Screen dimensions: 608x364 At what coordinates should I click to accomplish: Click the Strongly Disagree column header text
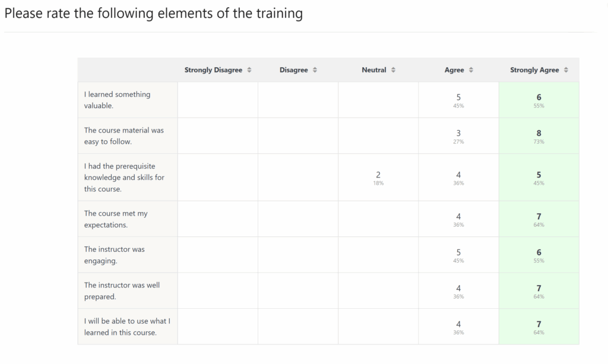pos(213,70)
